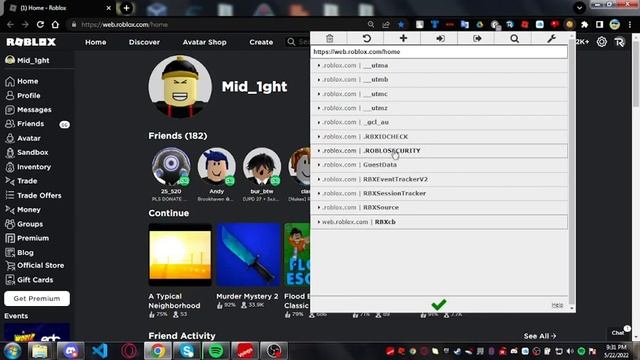Open A Typical Neighborhood game thumbnail

tap(180, 255)
